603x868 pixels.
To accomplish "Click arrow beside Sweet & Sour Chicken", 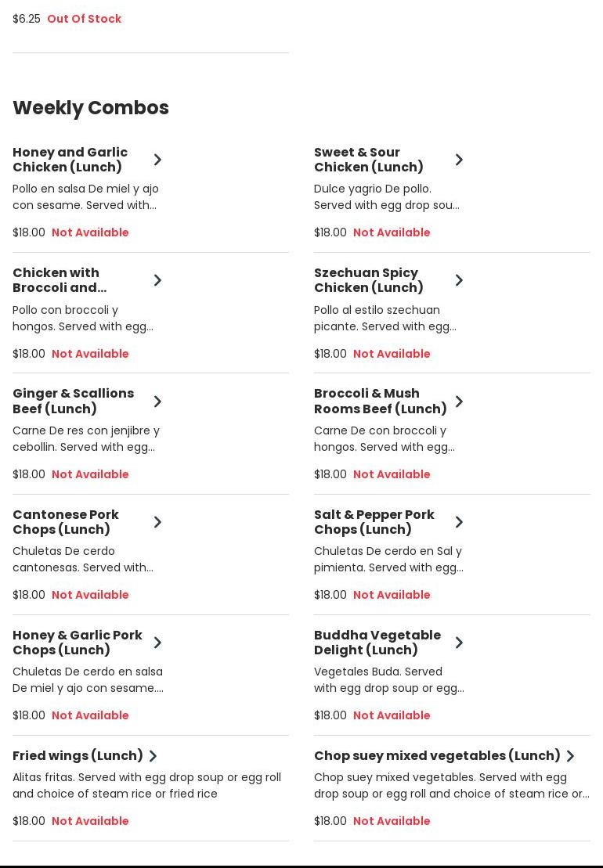I will (459, 160).
